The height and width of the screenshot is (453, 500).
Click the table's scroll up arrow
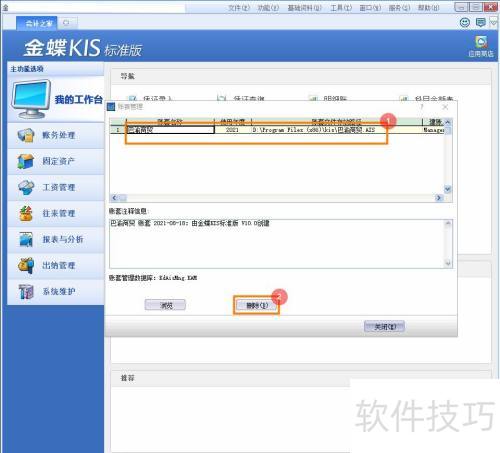click(x=448, y=122)
